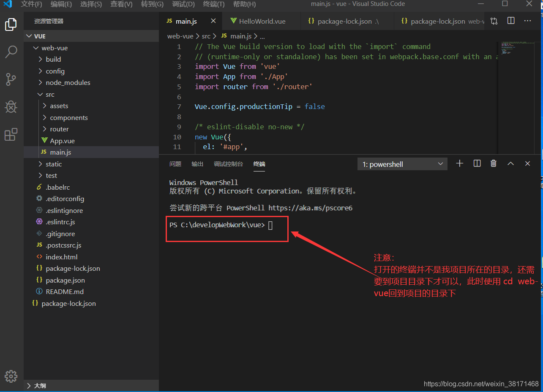Open index.html in the explorer

[x=91, y=257]
